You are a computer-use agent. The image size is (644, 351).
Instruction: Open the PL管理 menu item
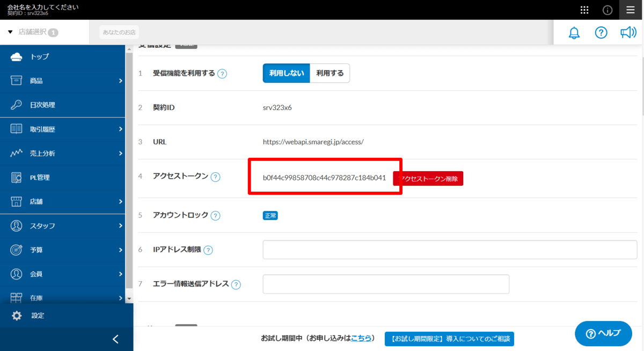(62, 177)
